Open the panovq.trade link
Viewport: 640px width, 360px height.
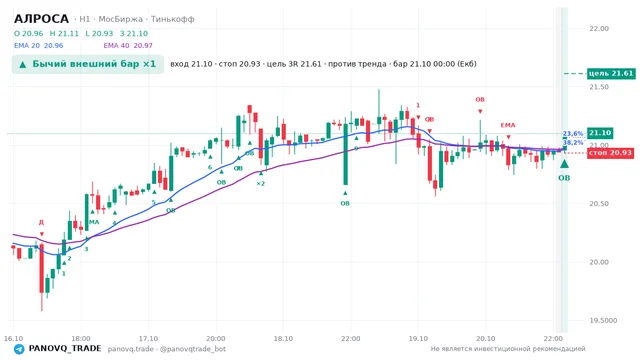[x=131, y=349]
